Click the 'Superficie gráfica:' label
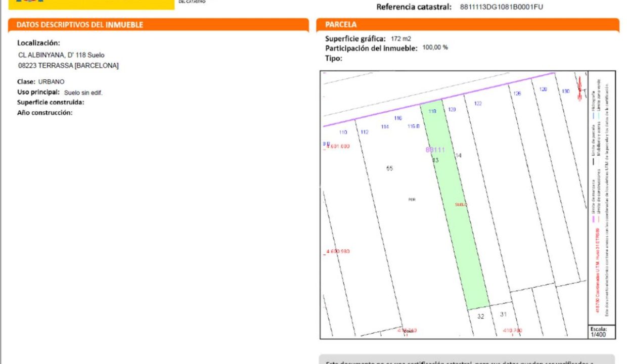The image size is (627, 364). 355,38
